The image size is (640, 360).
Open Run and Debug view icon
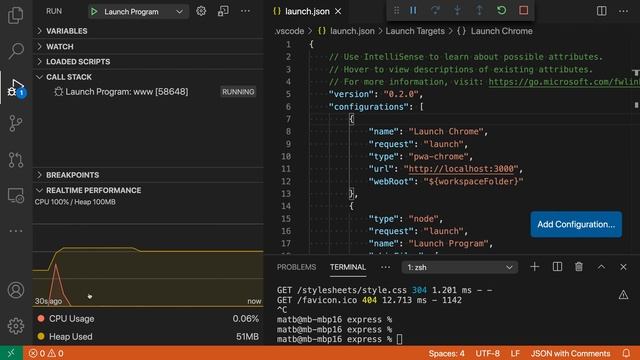coord(16,87)
